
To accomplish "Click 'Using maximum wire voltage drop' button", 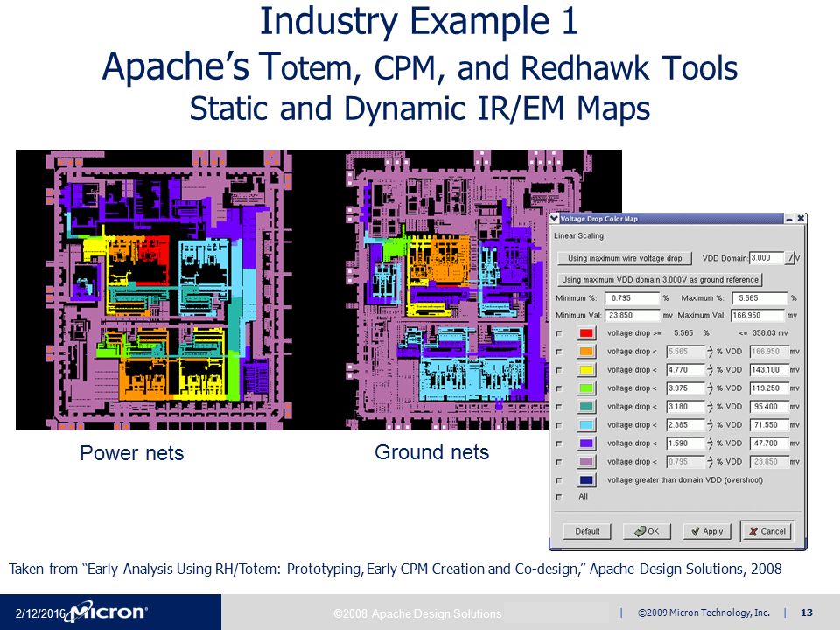I will pos(625,258).
